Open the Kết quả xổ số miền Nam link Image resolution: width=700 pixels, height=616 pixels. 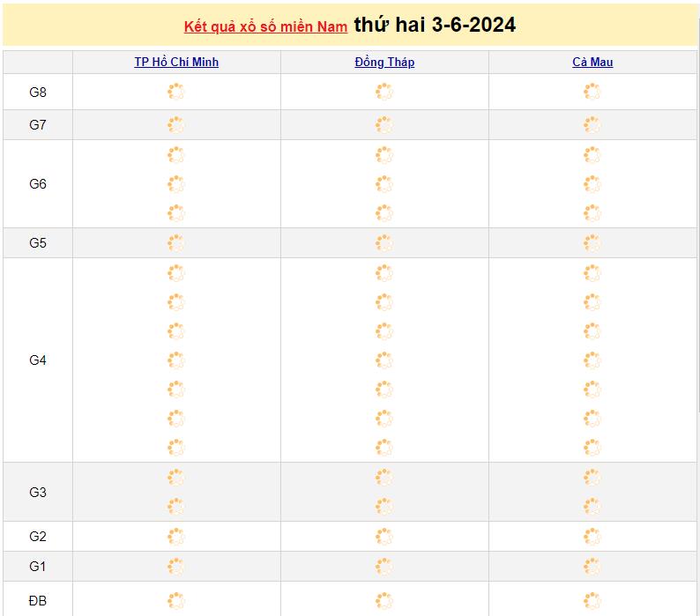(265, 26)
